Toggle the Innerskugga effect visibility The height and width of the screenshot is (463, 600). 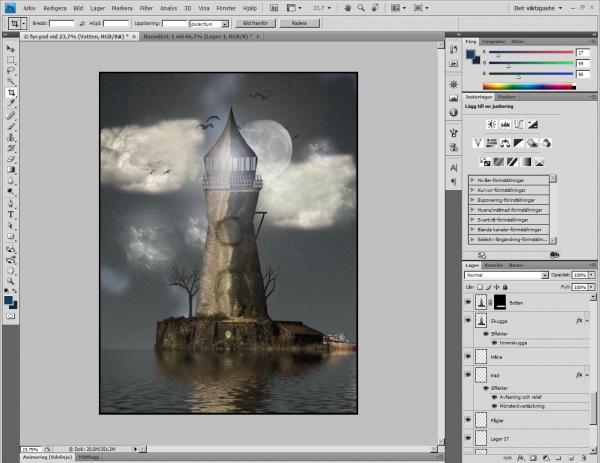click(494, 343)
